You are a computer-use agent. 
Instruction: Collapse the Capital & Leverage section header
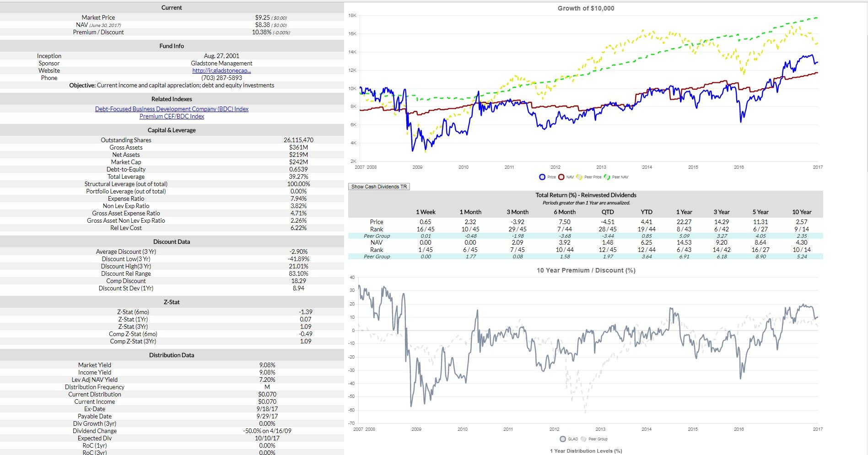coord(172,130)
